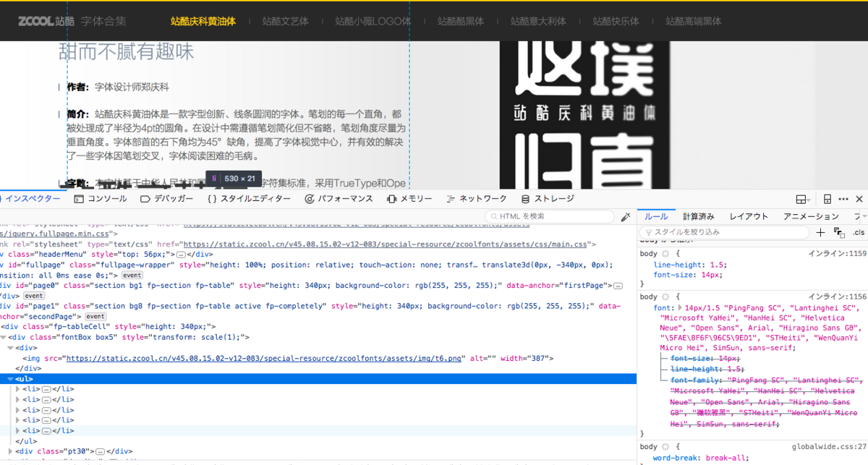Click the ZCOOL 站酷 logo

click(x=46, y=21)
